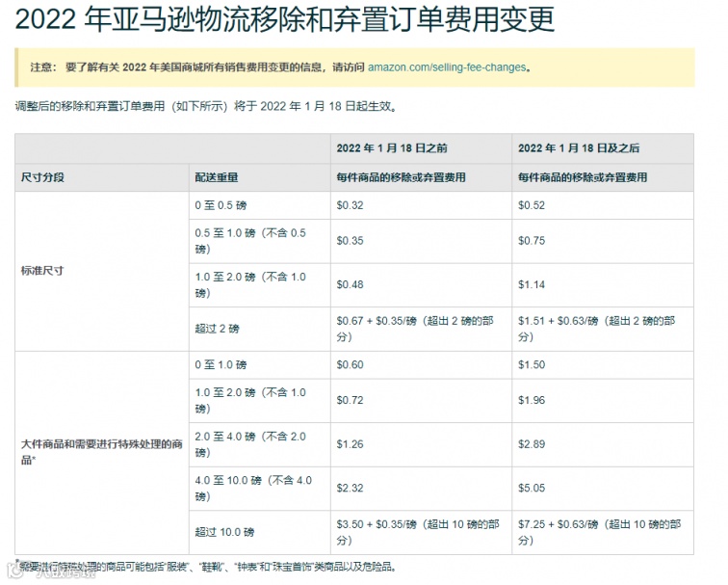Click the sentence stating 2022 年 1 月 18 日起生效
Image resolution: width=728 pixels, height=585 pixels.
point(206,106)
